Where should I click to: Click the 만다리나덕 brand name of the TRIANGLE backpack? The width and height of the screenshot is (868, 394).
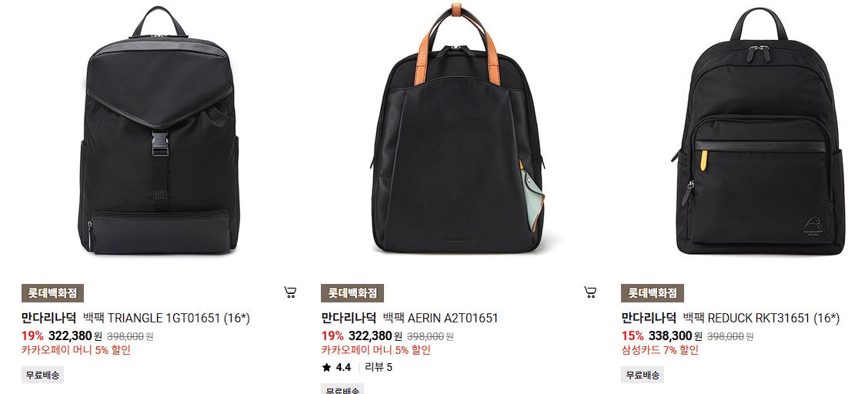click(x=48, y=318)
